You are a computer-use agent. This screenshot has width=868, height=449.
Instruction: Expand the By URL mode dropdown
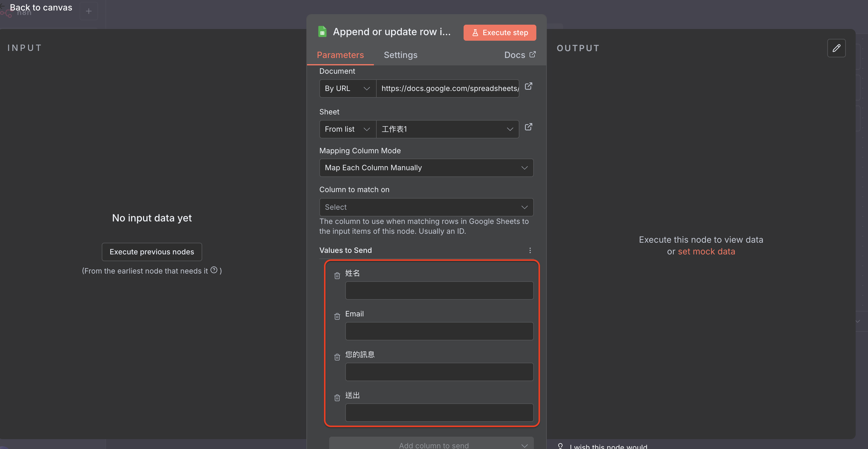click(x=347, y=88)
